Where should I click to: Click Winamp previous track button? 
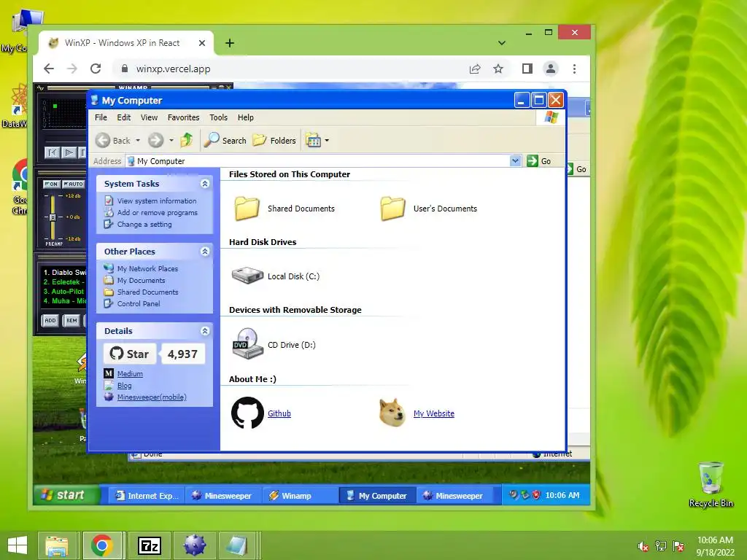point(52,153)
